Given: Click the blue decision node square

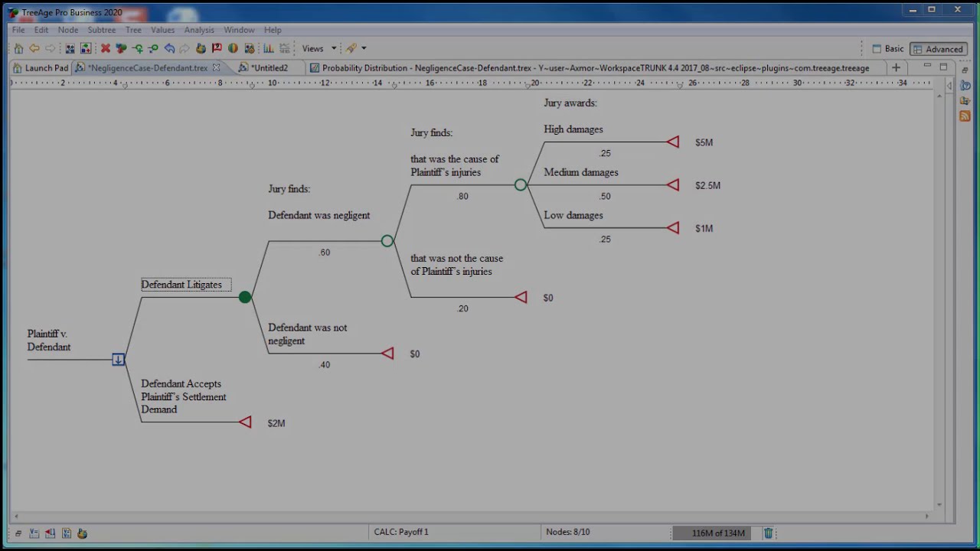Looking at the screenshot, I should [119, 360].
